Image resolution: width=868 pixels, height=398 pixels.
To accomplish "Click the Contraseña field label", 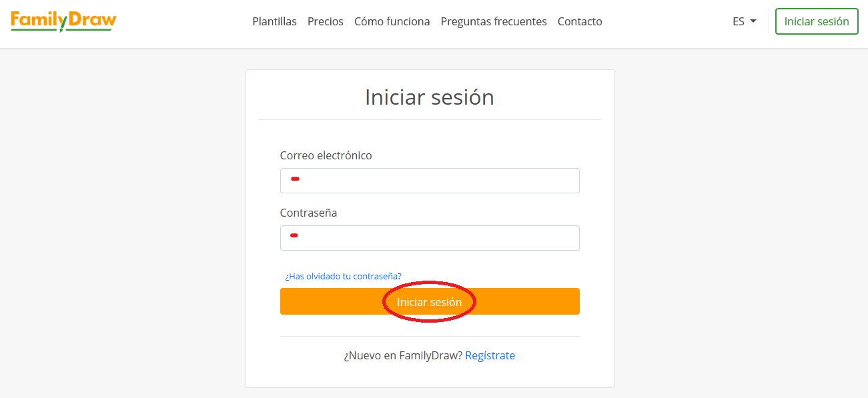I will pos(308,213).
